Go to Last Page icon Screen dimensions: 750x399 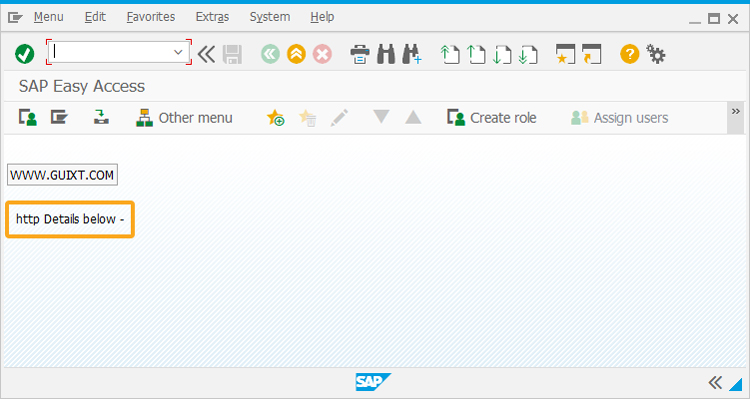coord(528,54)
